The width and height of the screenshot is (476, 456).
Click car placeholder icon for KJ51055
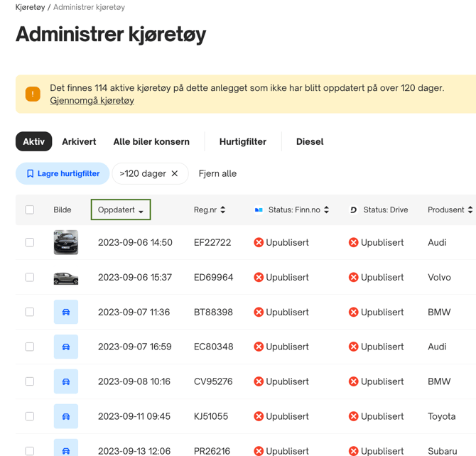(x=66, y=416)
